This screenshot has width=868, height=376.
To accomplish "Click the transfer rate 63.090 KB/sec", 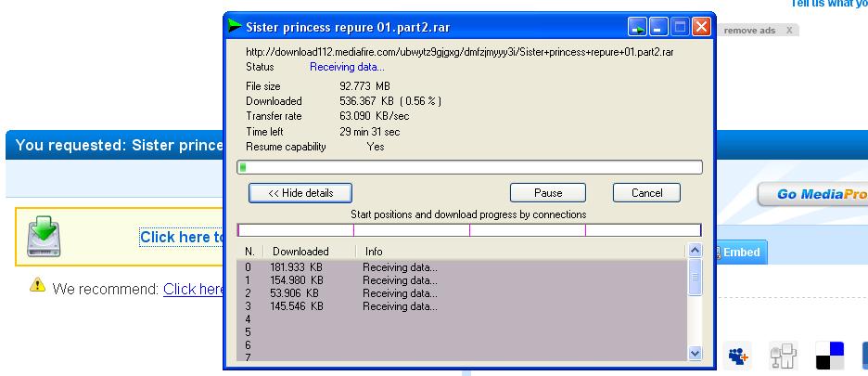I will click(x=375, y=116).
